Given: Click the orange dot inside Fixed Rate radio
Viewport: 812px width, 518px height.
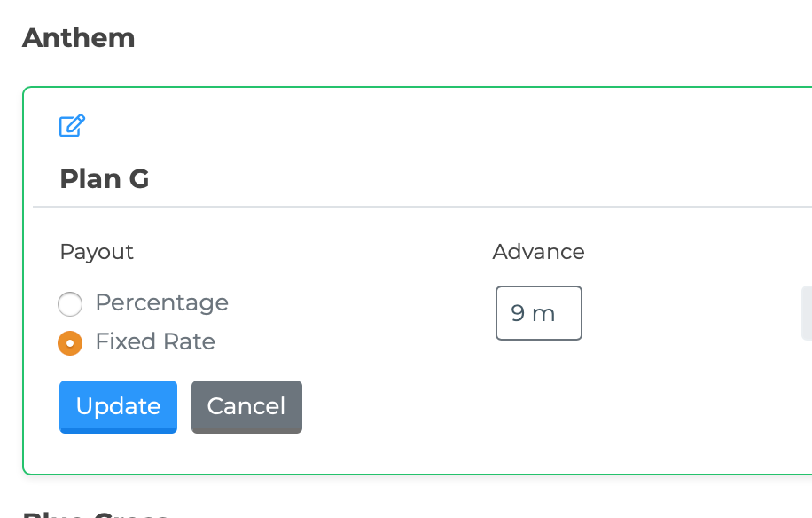Looking at the screenshot, I should click(x=70, y=343).
